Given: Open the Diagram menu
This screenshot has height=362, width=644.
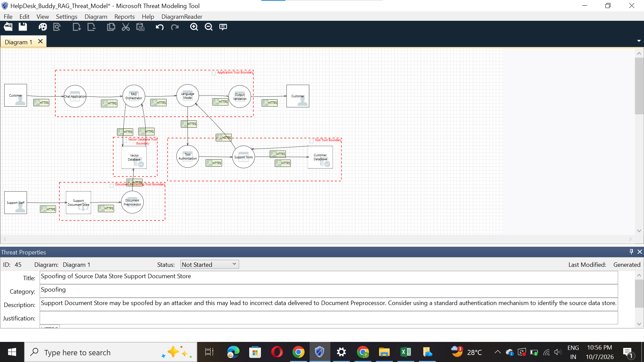Looking at the screenshot, I should pos(96,16).
